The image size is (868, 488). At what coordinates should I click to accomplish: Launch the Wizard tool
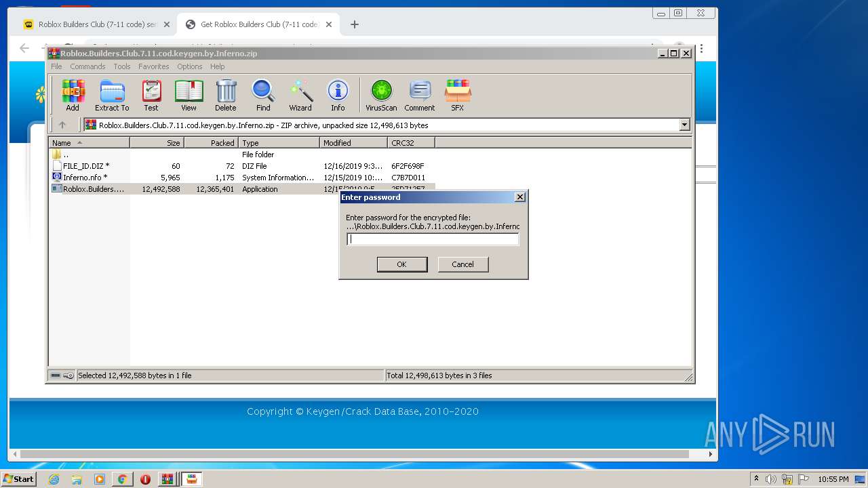tap(300, 95)
